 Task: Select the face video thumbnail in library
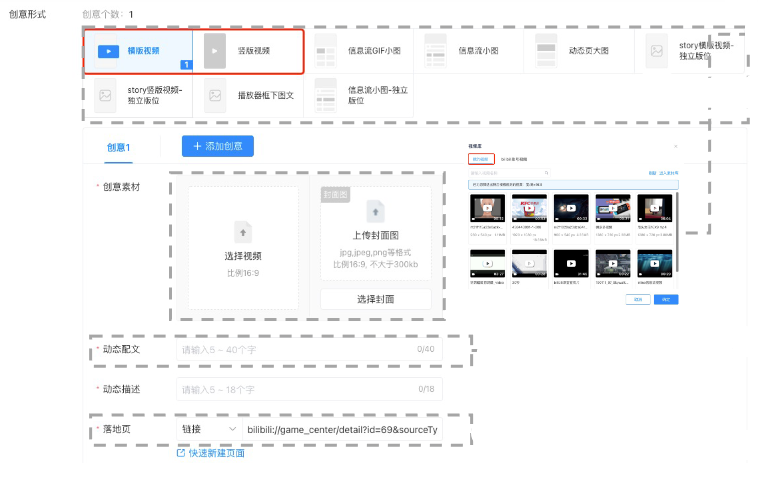pos(487,208)
